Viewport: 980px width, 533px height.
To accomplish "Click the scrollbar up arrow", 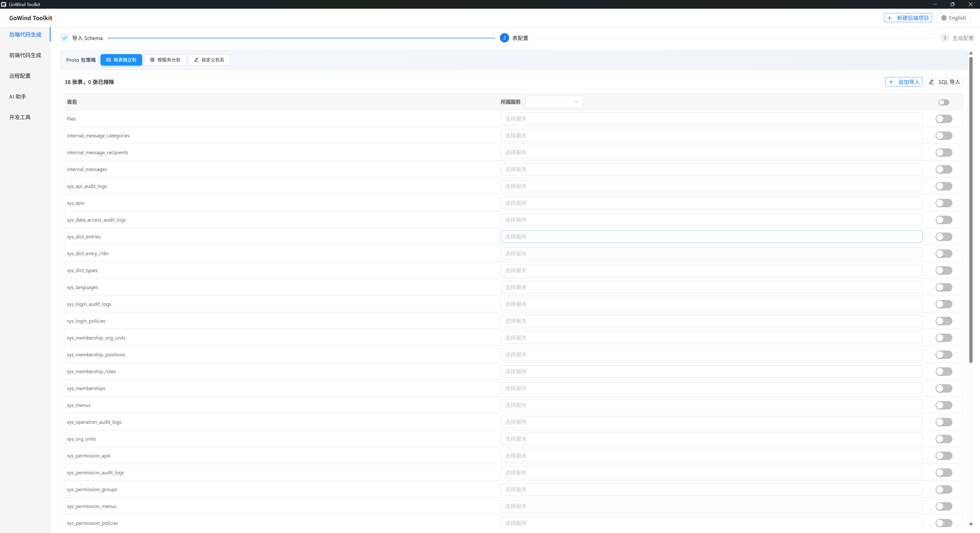I will click(971, 53).
